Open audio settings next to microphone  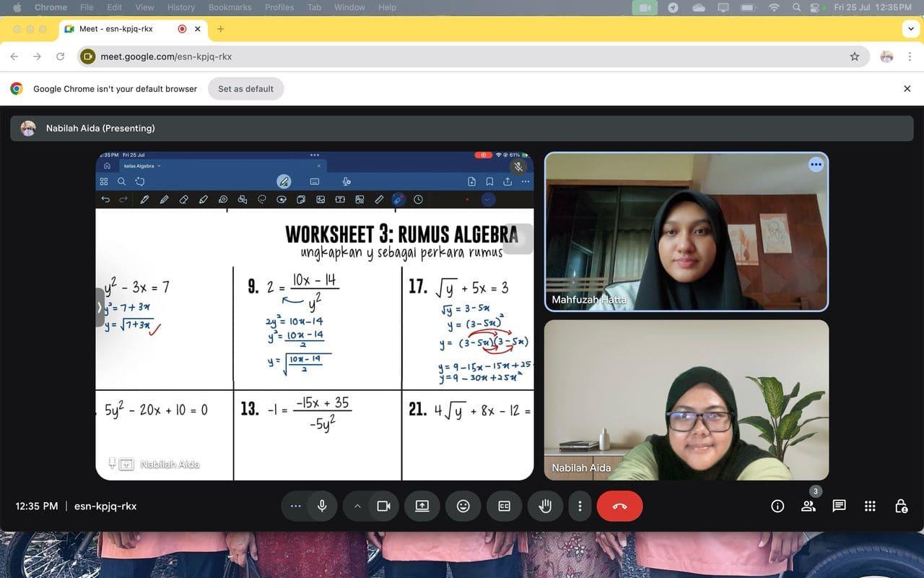click(x=295, y=506)
